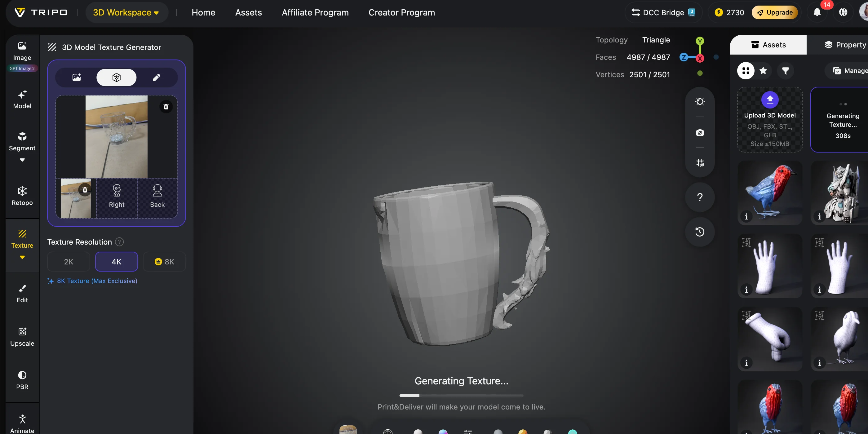Toggle the grid view in Assets panel
Screen dimensions: 868x434
click(746, 71)
